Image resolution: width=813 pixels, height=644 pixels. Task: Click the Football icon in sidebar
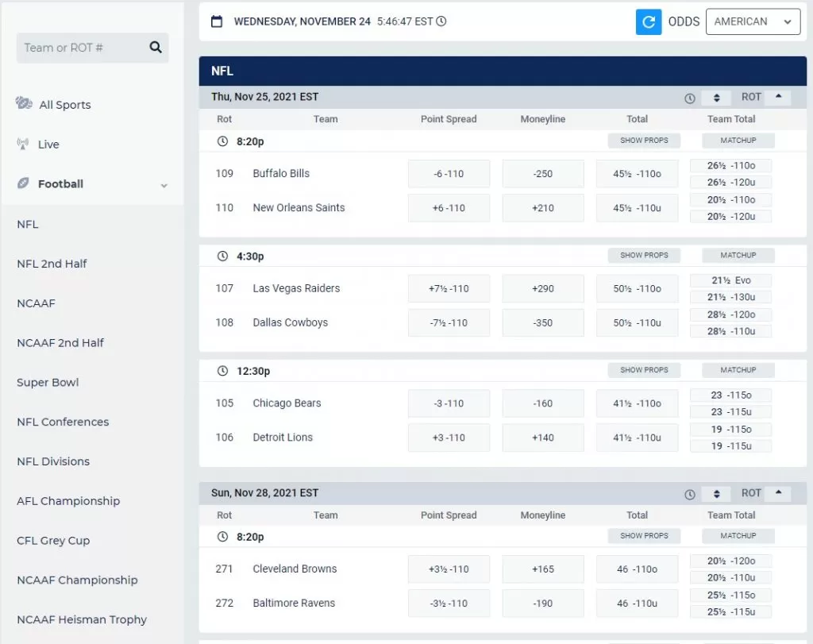tap(23, 183)
